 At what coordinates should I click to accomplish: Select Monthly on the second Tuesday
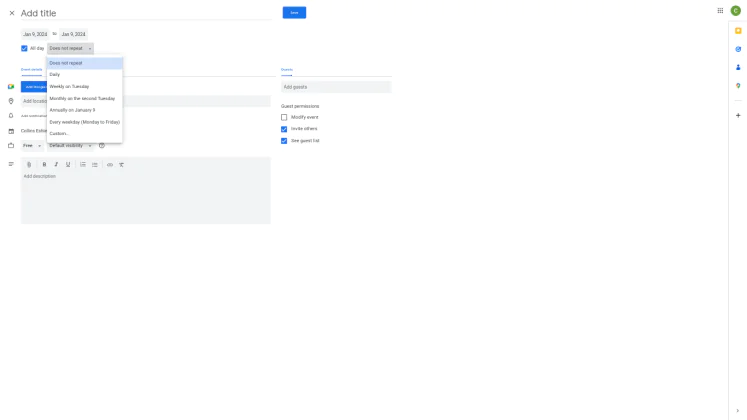(84, 99)
